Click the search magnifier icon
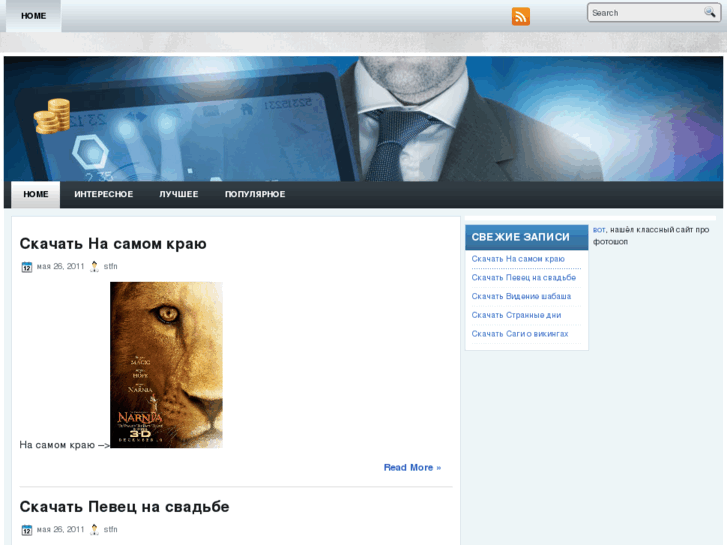Image resolution: width=727 pixels, height=545 pixels. pyautogui.click(x=709, y=12)
